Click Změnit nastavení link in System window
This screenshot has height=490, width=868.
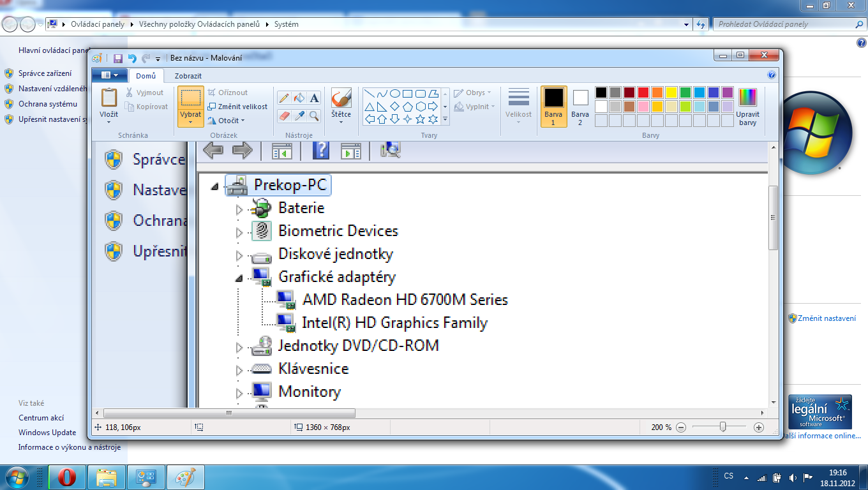(827, 318)
